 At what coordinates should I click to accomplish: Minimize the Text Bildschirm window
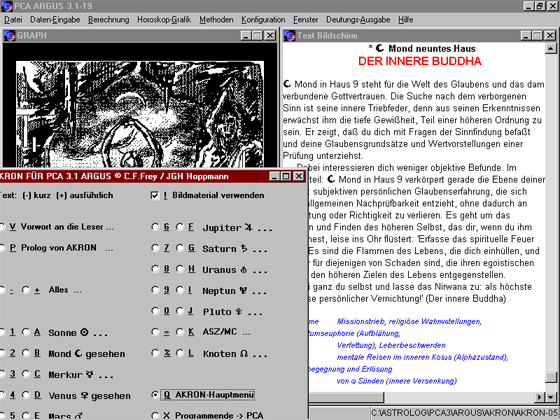pos(525,36)
